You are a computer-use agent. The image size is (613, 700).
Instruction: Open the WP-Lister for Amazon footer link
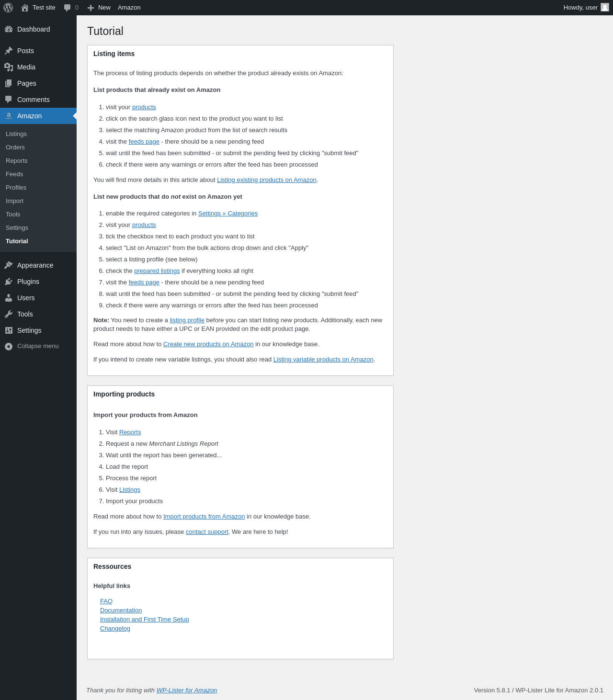(x=187, y=690)
